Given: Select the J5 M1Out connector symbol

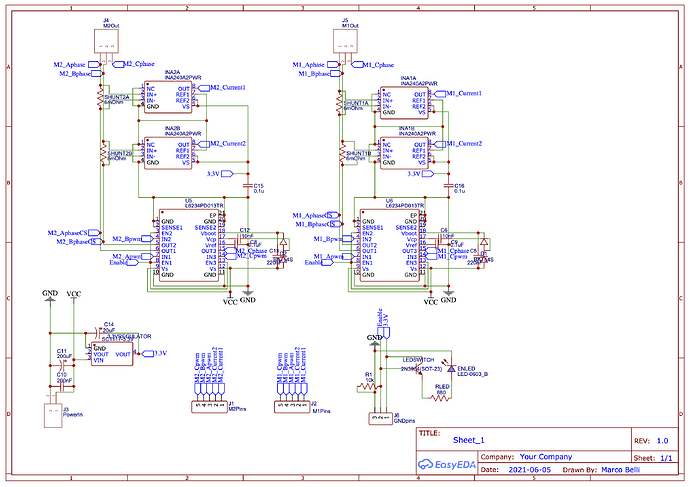Looking at the screenshot, I should click(x=345, y=42).
